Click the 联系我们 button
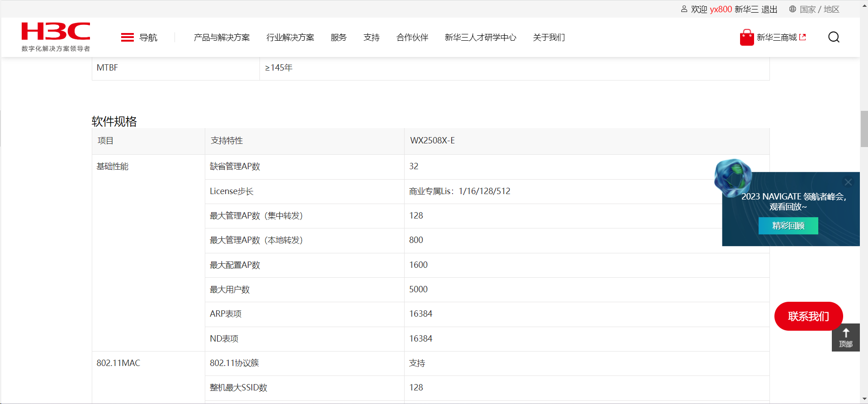This screenshot has width=868, height=404. [x=809, y=316]
